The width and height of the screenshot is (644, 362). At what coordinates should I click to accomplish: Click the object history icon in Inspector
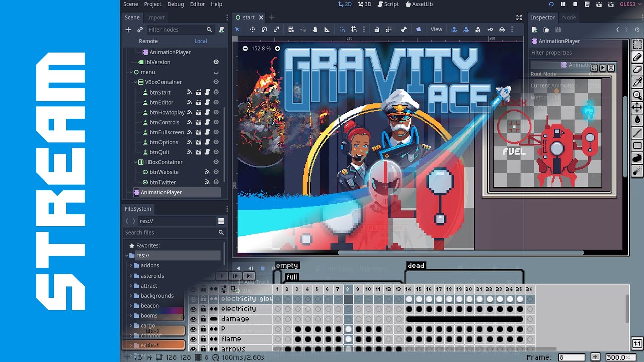636,30
